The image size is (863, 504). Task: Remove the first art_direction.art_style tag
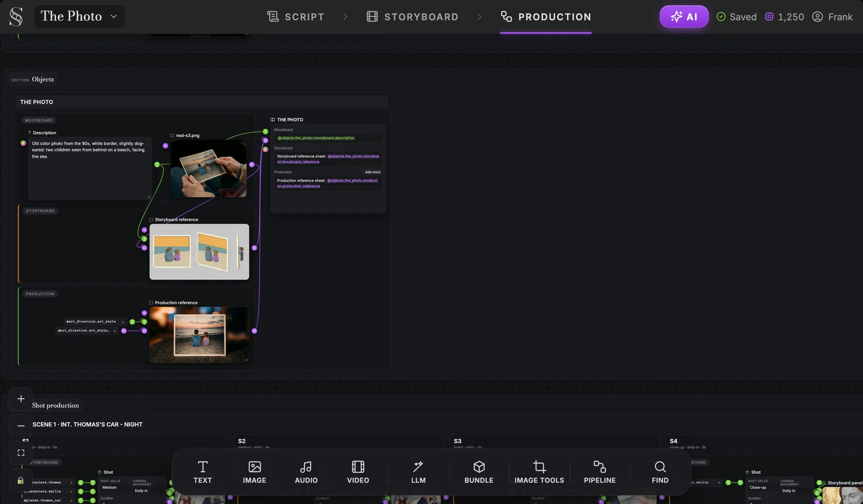(123, 322)
